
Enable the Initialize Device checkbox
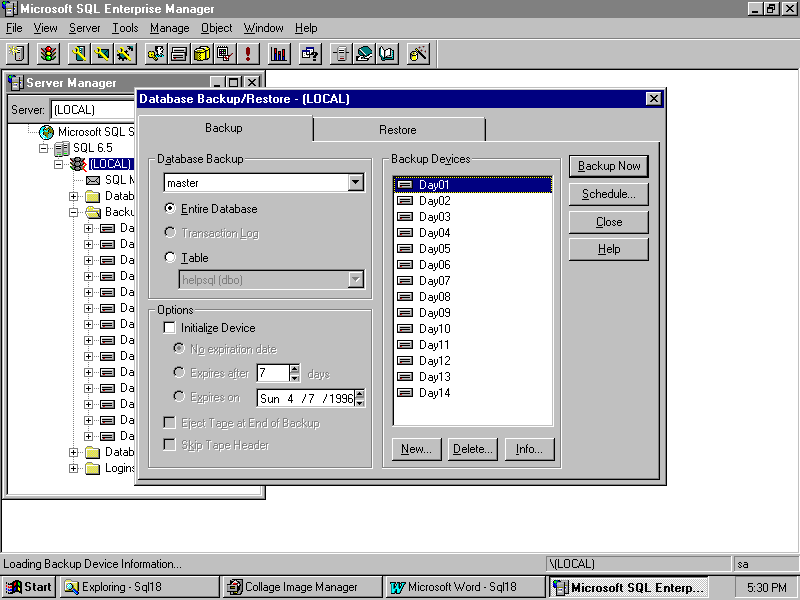click(170, 328)
